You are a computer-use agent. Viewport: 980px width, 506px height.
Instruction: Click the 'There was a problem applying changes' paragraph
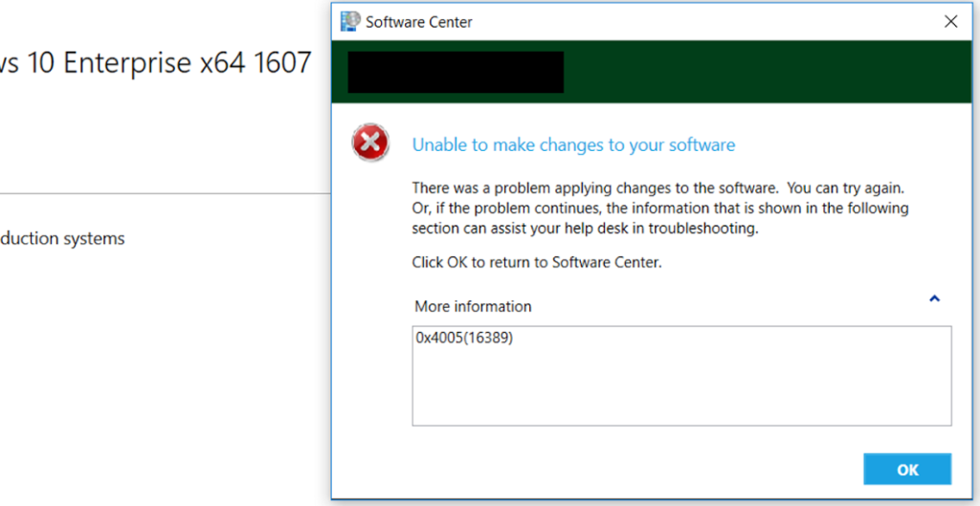click(660, 208)
